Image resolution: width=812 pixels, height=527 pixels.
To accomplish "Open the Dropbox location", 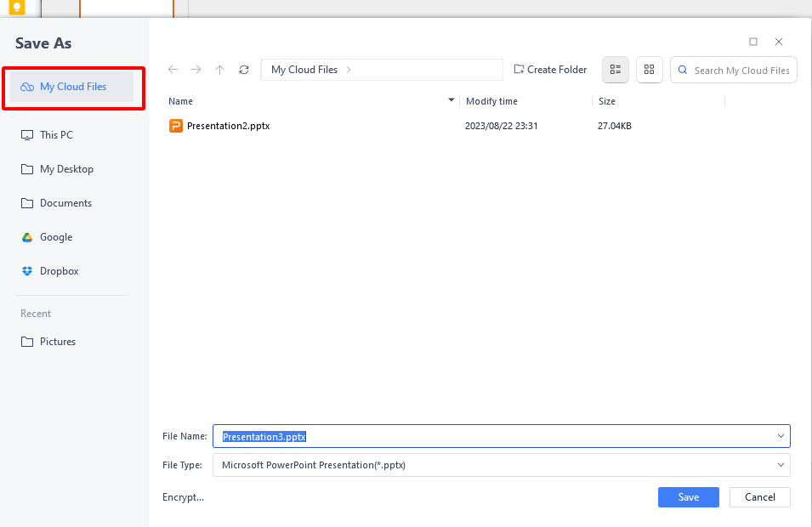I will coord(59,271).
